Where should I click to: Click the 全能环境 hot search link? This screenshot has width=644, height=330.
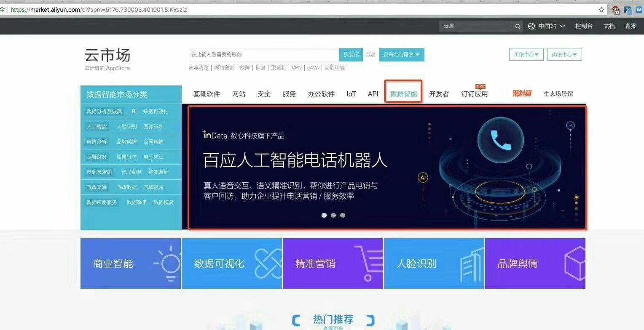(x=335, y=68)
